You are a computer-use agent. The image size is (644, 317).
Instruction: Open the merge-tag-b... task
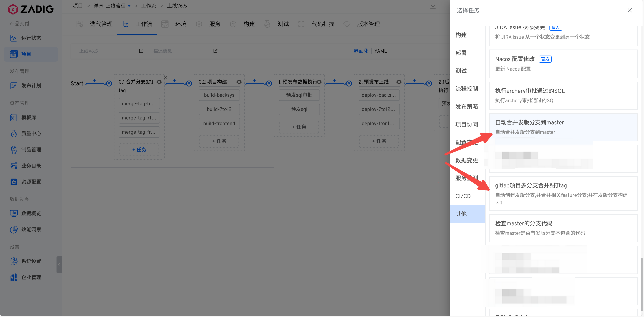click(x=139, y=104)
